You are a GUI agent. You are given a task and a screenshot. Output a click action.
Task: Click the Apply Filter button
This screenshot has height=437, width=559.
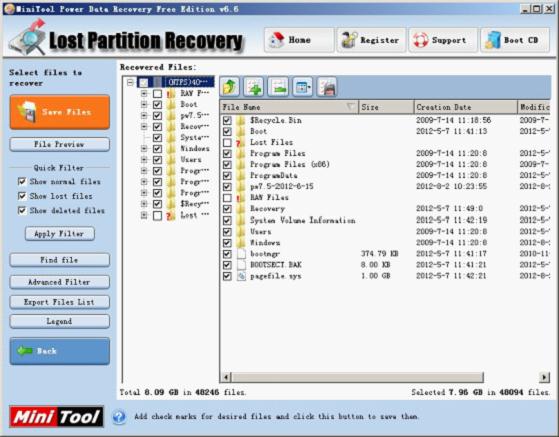click(60, 234)
